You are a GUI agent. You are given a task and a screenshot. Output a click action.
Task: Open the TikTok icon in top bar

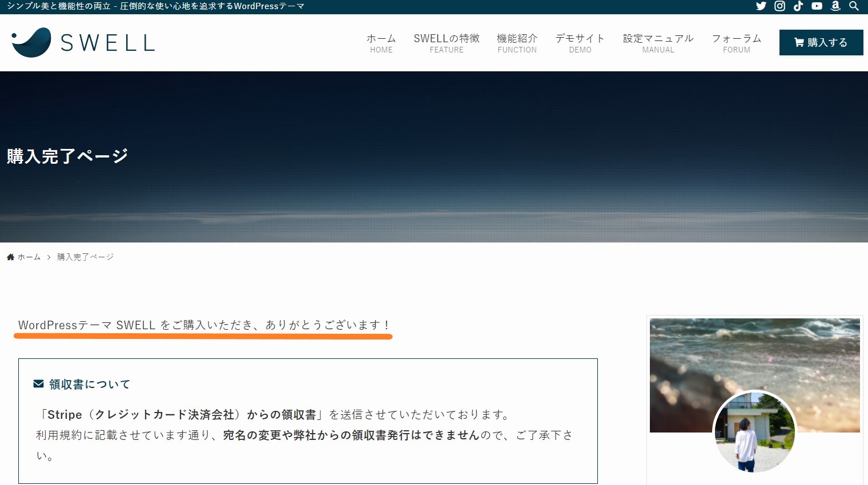pos(798,6)
